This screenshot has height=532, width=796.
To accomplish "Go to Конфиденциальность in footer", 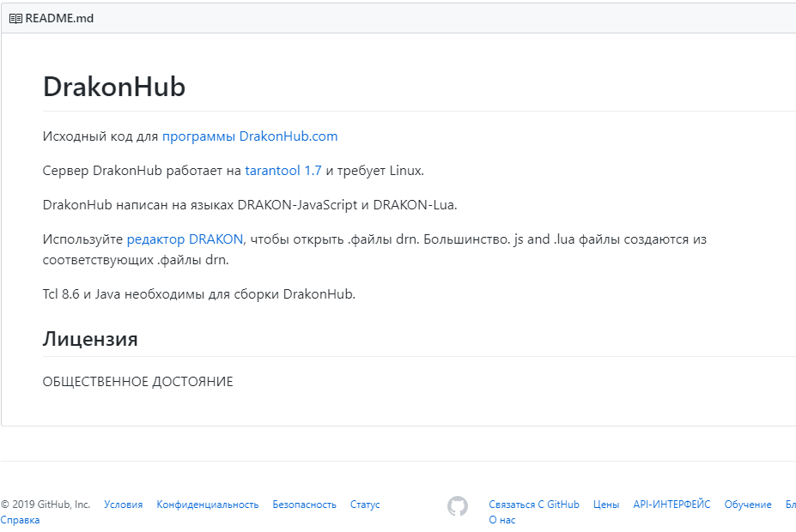I will pyautogui.click(x=207, y=505).
